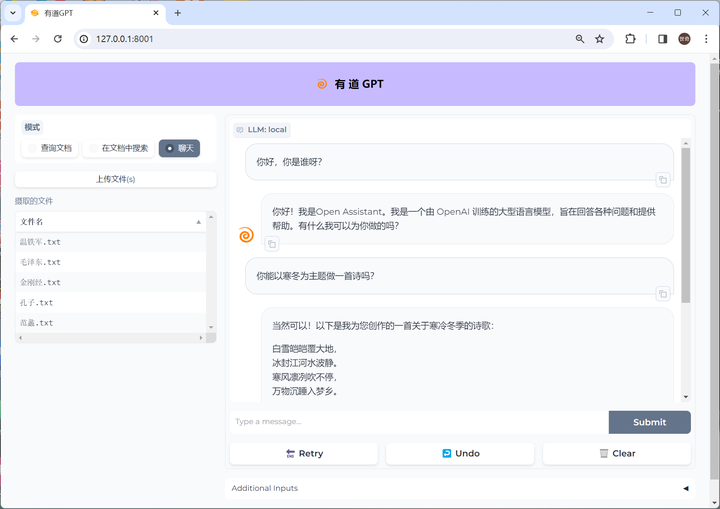Select 孔子.txt in file list
The height and width of the screenshot is (509, 720).
(111, 303)
